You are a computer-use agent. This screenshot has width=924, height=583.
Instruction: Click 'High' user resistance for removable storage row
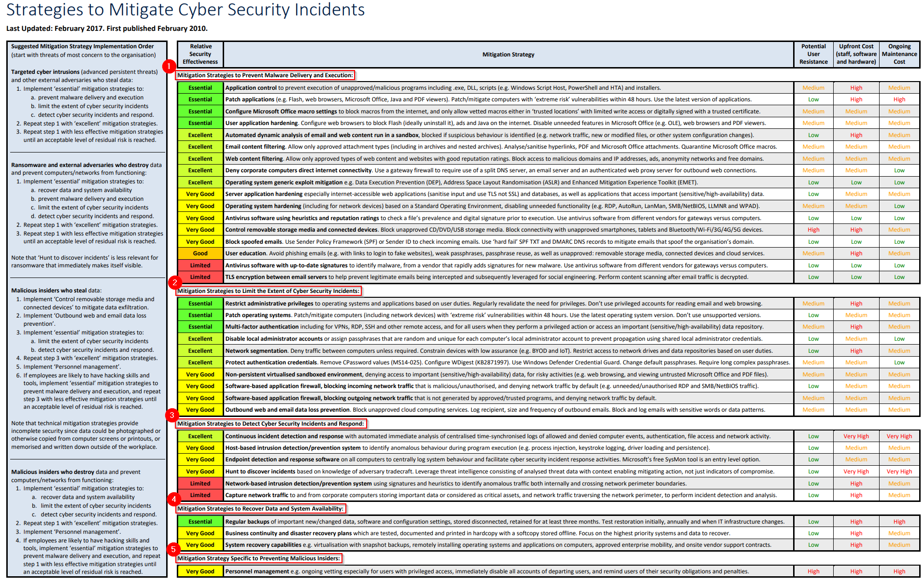tap(813, 230)
